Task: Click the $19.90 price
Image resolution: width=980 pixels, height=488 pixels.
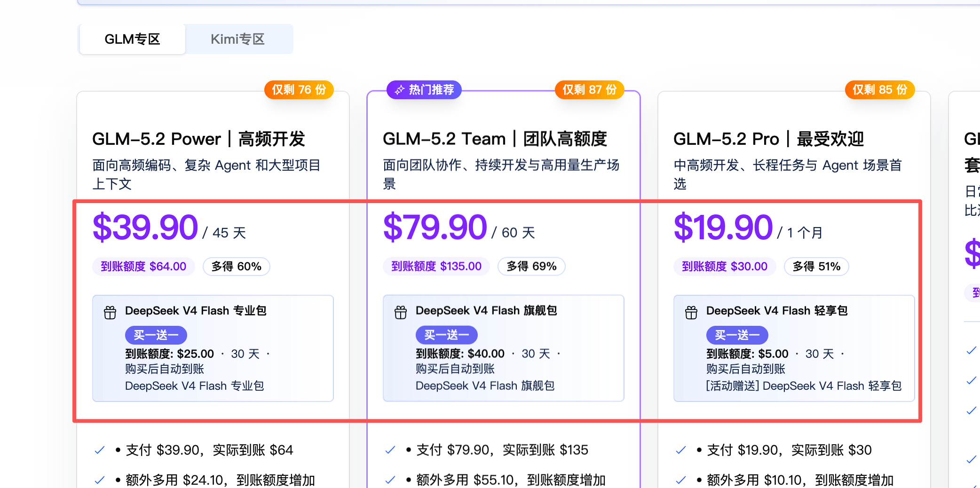Action: tap(723, 228)
